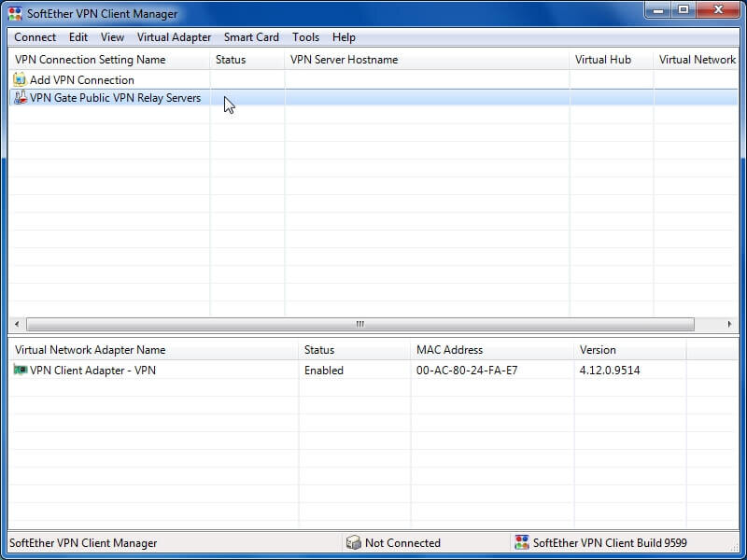Sort by VPN Server Hostname column

pyautogui.click(x=427, y=60)
